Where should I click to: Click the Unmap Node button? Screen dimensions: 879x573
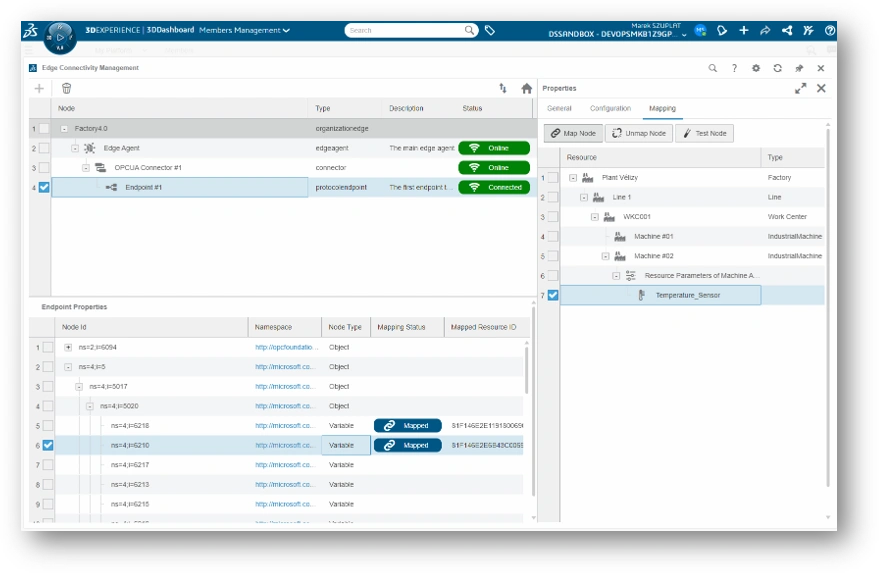639,133
